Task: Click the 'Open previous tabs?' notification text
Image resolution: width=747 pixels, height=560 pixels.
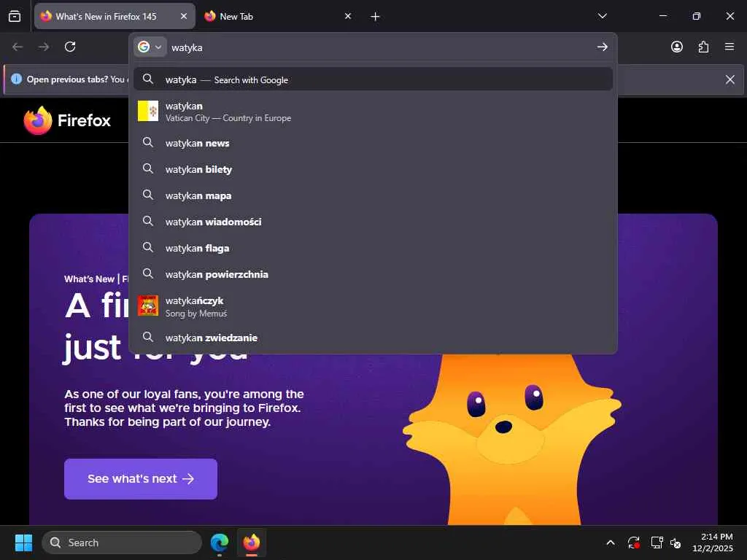Action: coord(66,79)
